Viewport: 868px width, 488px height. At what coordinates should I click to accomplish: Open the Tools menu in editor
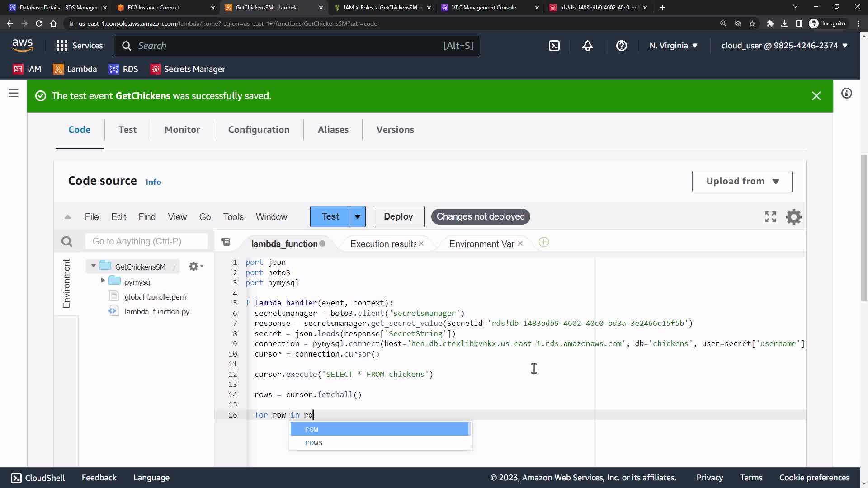tap(233, 217)
